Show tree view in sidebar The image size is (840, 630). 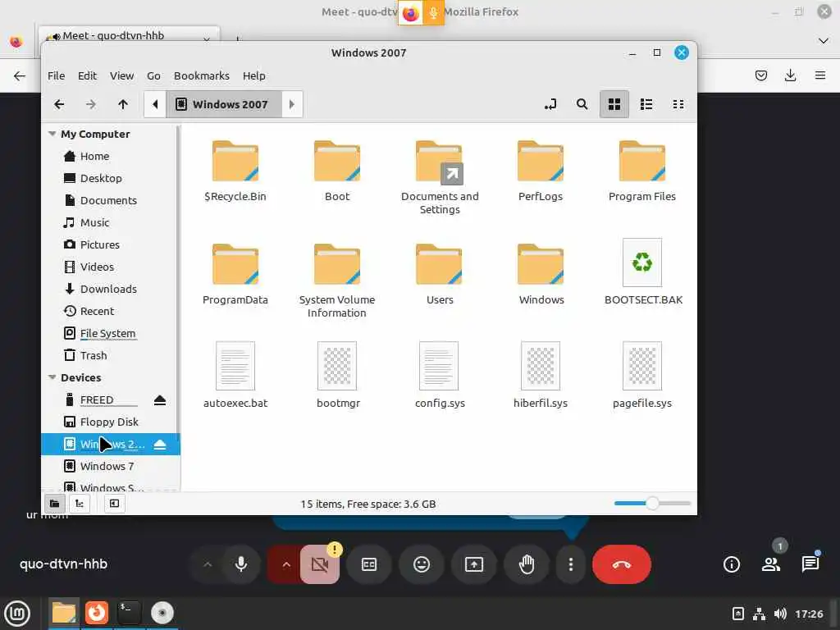pos(80,504)
